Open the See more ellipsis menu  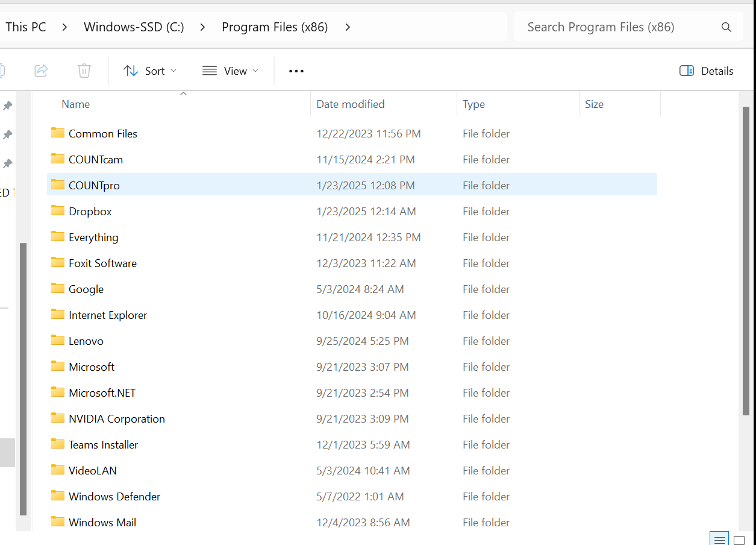pos(296,71)
